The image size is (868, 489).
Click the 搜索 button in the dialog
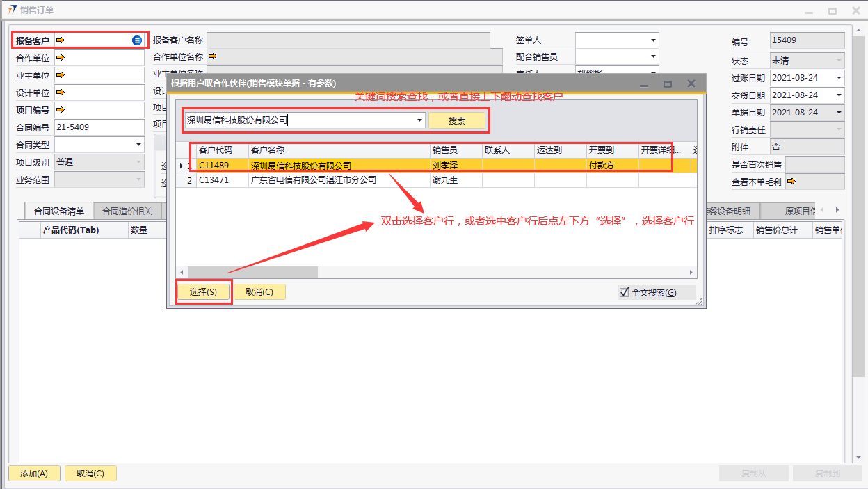pos(457,120)
